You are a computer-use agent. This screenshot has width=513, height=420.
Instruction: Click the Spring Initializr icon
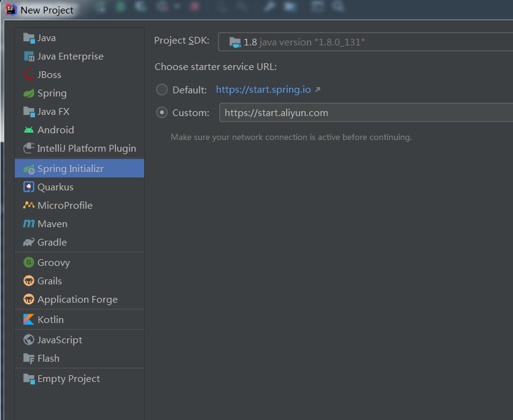(x=29, y=169)
